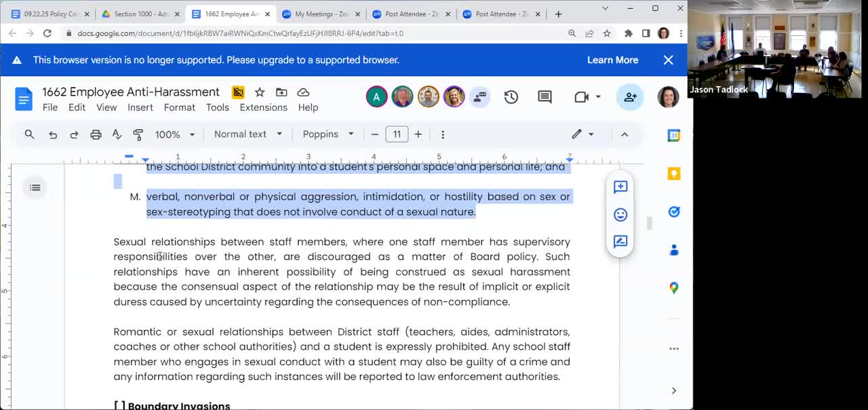Add emoji reaction to selection
The width and height of the screenshot is (868, 410).
click(x=620, y=215)
